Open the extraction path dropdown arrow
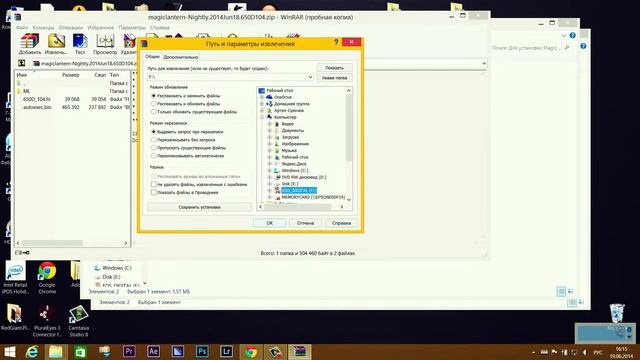The height and width of the screenshot is (360, 640). 310,77
